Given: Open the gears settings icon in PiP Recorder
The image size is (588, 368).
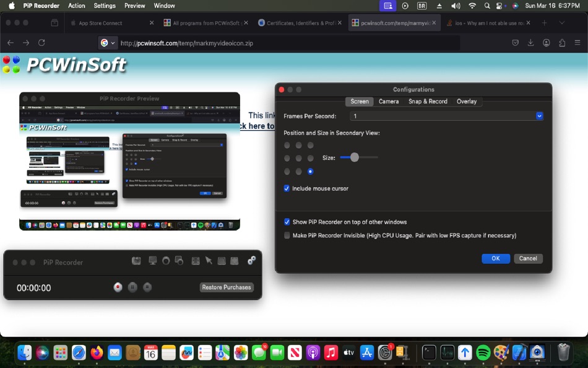Looking at the screenshot, I should (x=252, y=260).
